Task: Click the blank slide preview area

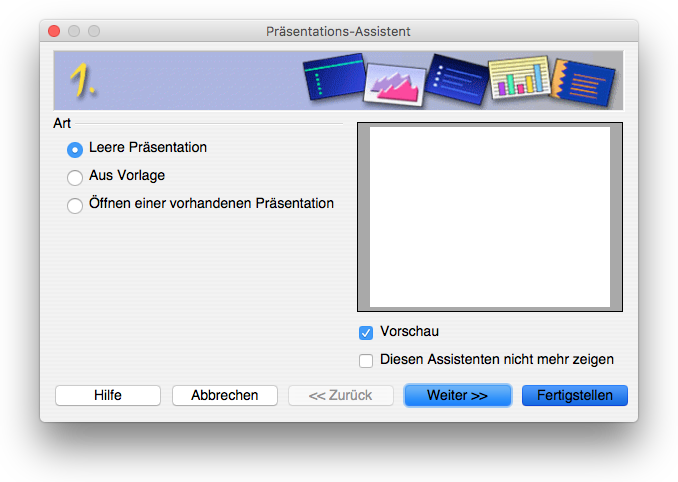Action: 490,217
